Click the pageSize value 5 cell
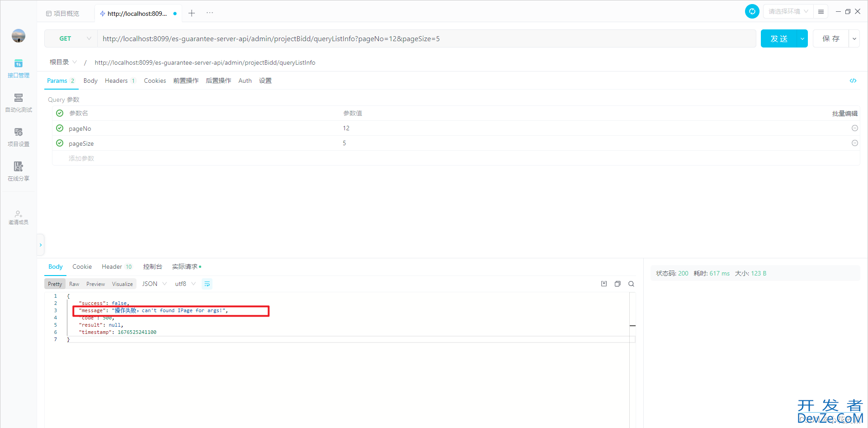The width and height of the screenshot is (868, 428). pyautogui.click(x=344, y=143)
